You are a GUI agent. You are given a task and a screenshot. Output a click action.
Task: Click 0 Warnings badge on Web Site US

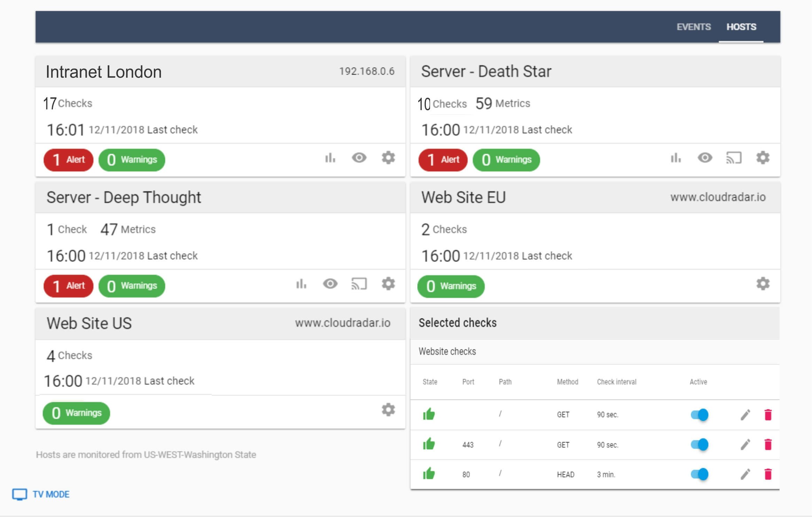coord(76,413)
